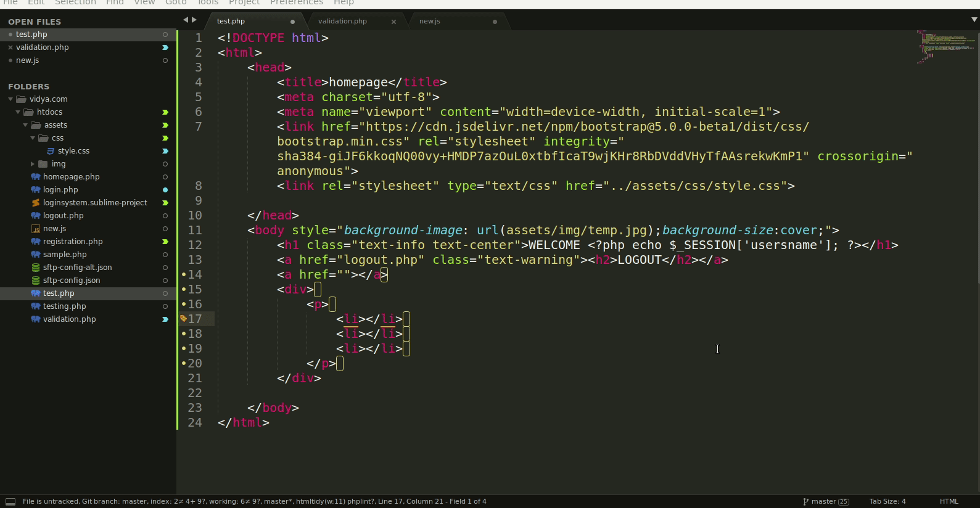Switch to the validation.php tab
The height and width of the screenshot is (508, 980).
(x=342, y=22)
